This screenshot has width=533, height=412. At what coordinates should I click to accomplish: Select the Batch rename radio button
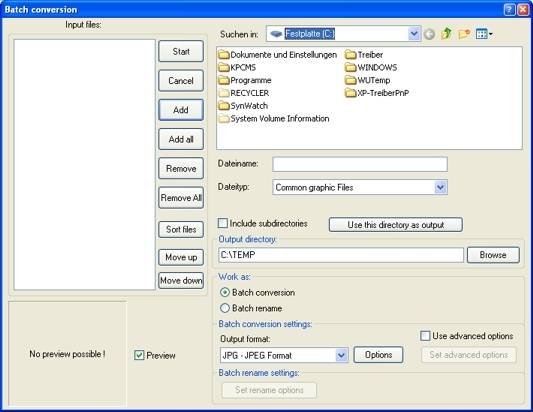point(225,308)
